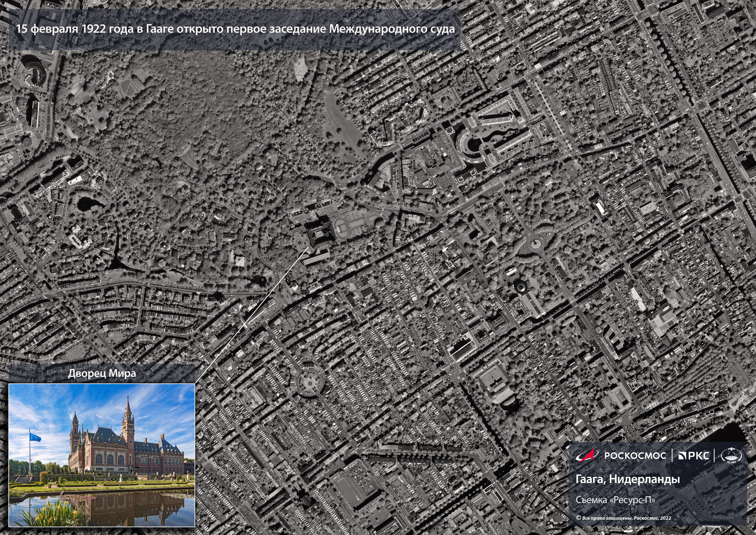The width and height of the screenshot is (756, 535).
Task: Click the РКС logo emblem
Action: coord(693,456)
